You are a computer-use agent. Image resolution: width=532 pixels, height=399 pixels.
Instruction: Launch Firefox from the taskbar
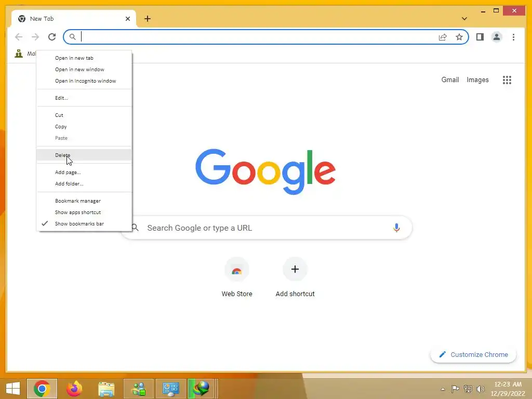click(x=74, y=388)
